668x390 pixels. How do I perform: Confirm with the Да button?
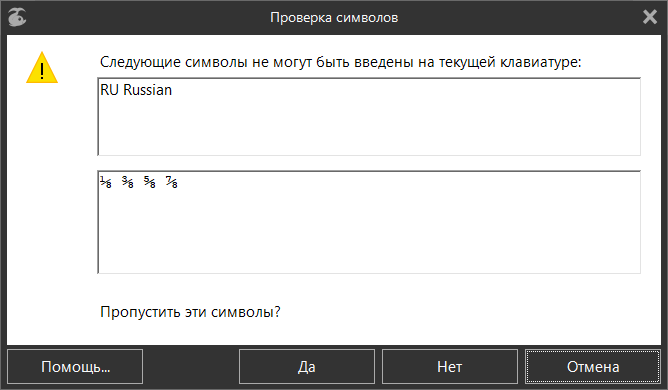pos(307,367)
